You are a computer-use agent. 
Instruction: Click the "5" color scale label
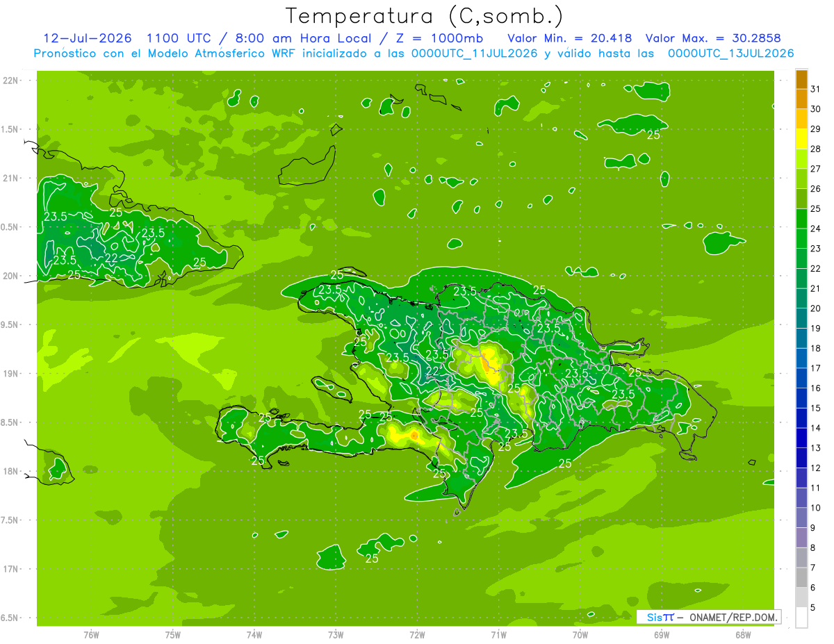[813, 608]
